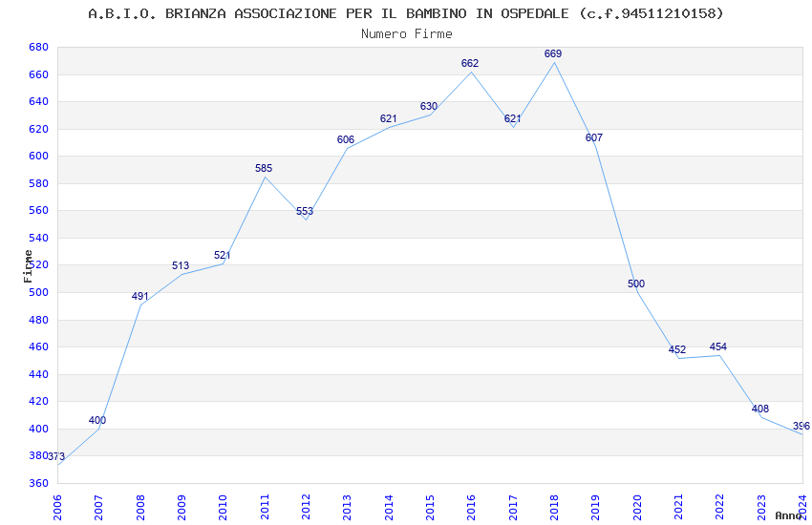Click year 2012 on the x-axis
The image size is (812, 525).
tap(306, 507)
